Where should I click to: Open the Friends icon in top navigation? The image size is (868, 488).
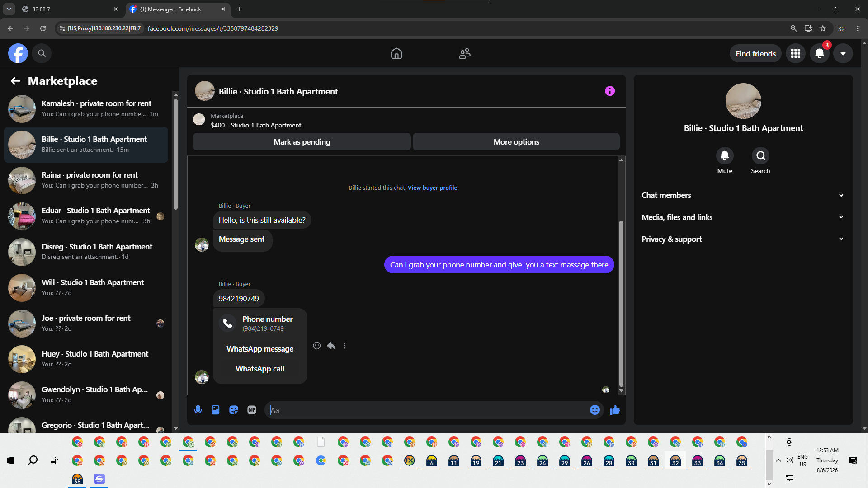coord(465,53)
